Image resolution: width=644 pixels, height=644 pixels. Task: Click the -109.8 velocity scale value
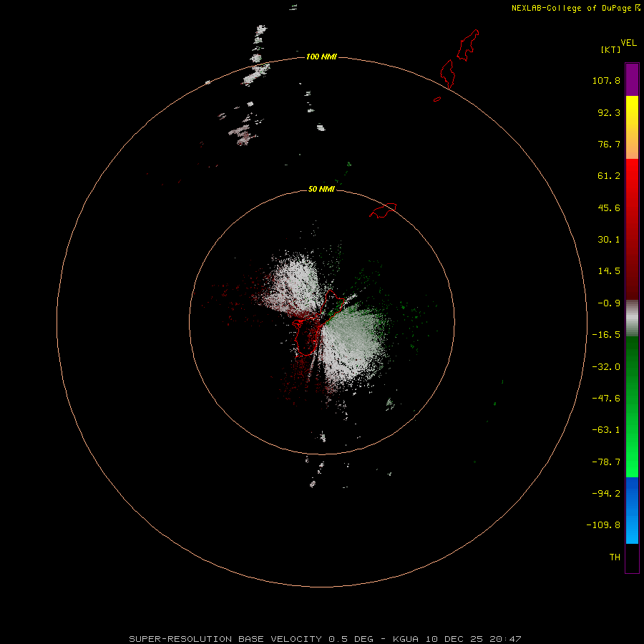click(603, 525)
